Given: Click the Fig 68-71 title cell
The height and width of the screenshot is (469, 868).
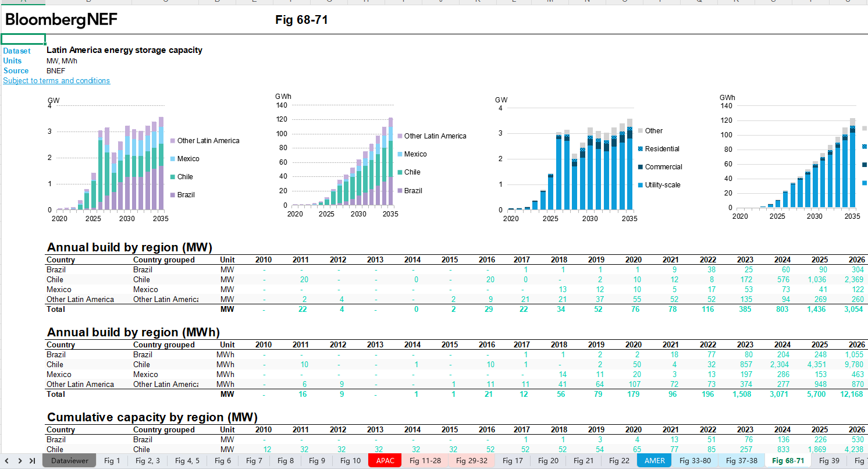Looking at the screenshot, I should 301,20.
